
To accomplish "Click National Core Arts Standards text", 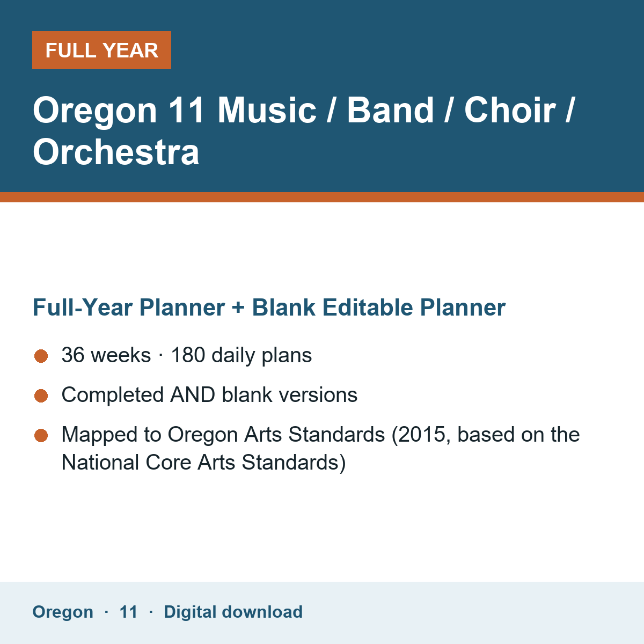I will [204, 463].
